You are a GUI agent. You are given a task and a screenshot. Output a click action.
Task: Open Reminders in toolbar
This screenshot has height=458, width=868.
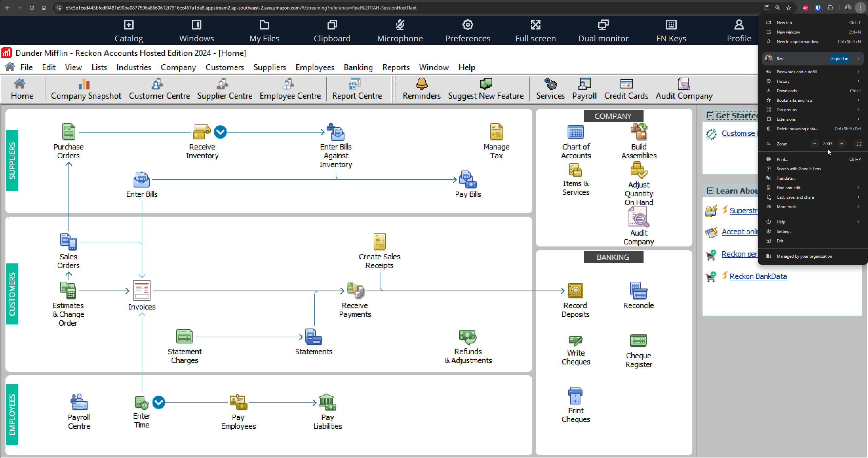(x=421, y=89)
